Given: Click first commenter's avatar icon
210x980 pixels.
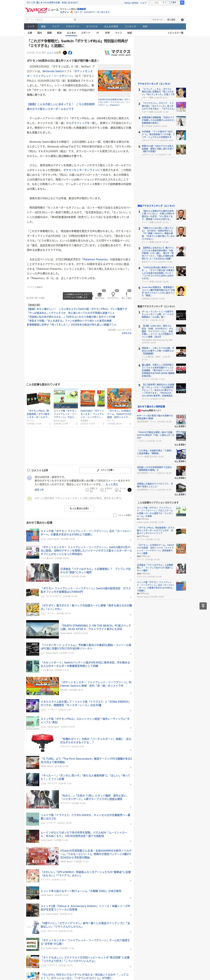Looking at the screenshot, I should 30,478.
